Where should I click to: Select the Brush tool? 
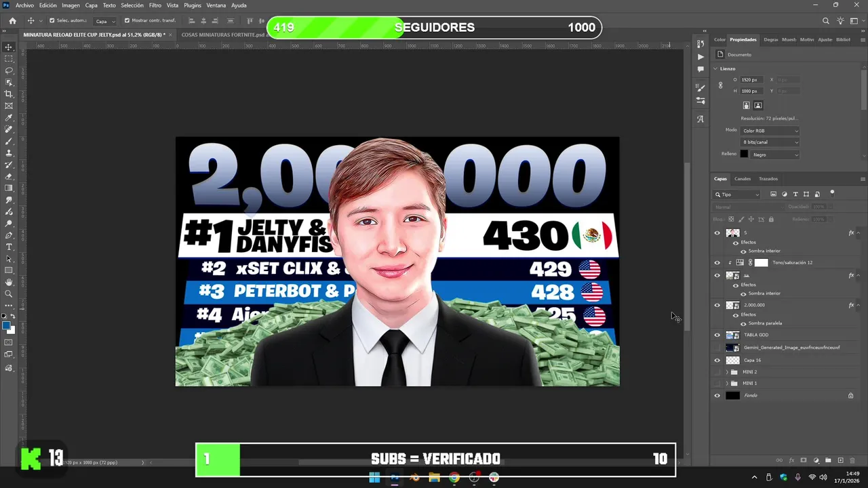coord(9,141)
